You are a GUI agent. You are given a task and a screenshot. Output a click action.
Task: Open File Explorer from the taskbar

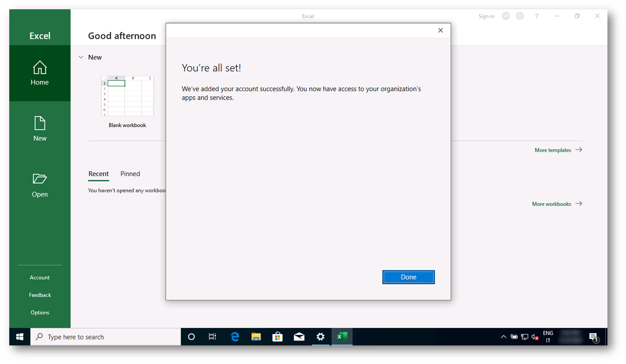tap(256, 337)
